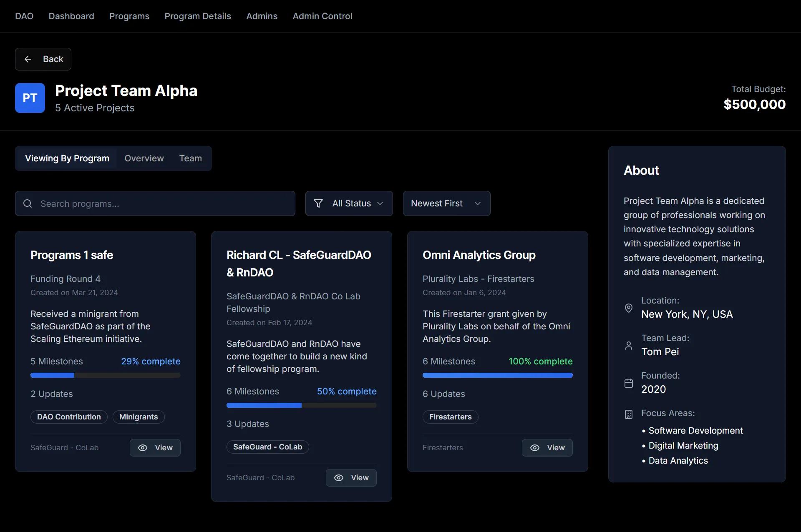Click the 3 Updates text

pyautogui.click(x=248, y=424)
